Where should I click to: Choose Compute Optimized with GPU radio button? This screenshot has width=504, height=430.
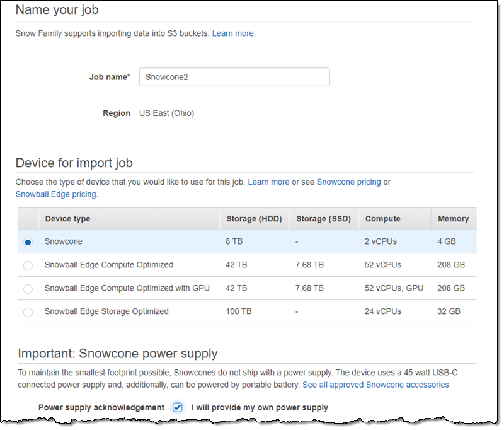pos(28,289)
